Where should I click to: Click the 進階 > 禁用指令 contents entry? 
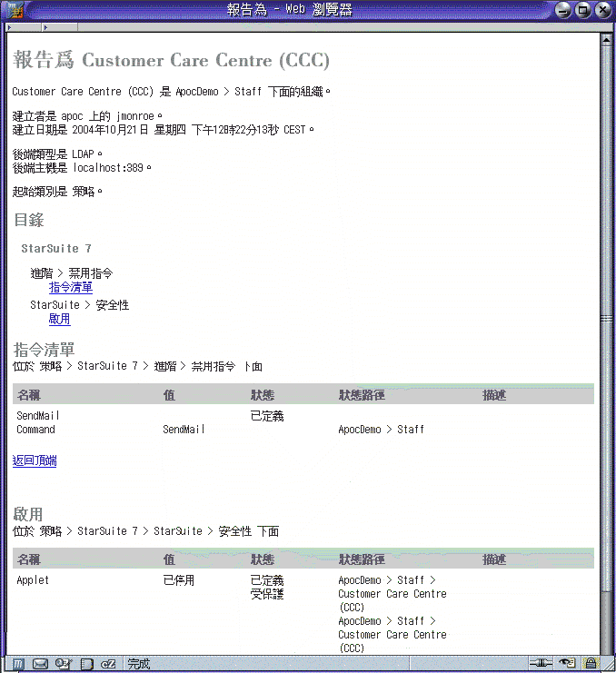[72, 273]
